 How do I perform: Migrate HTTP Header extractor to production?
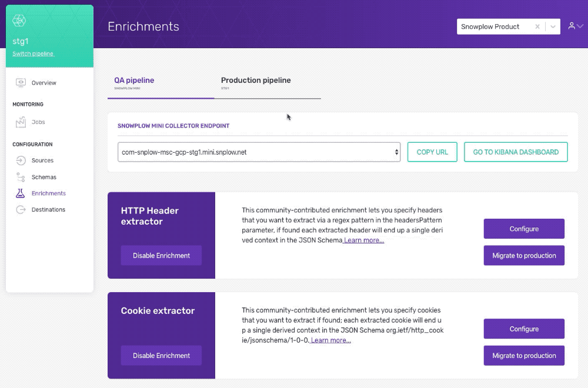[524, 255]
